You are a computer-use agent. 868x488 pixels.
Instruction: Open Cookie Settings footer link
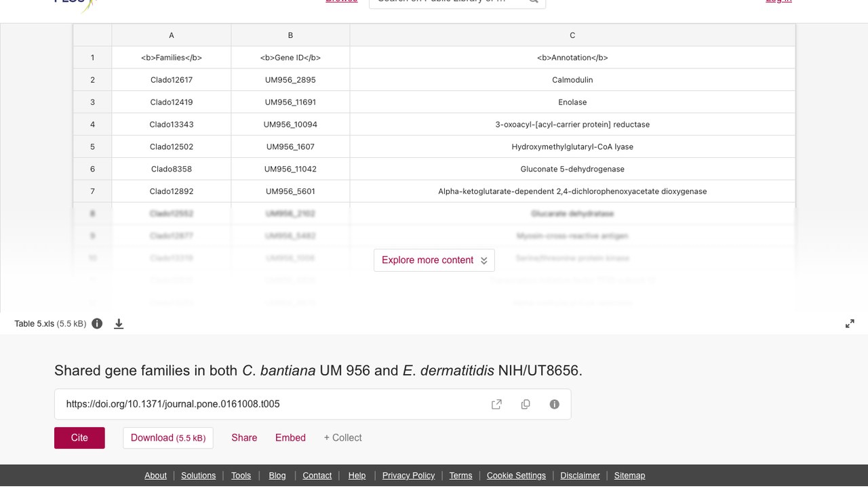[x=516, y=475]
